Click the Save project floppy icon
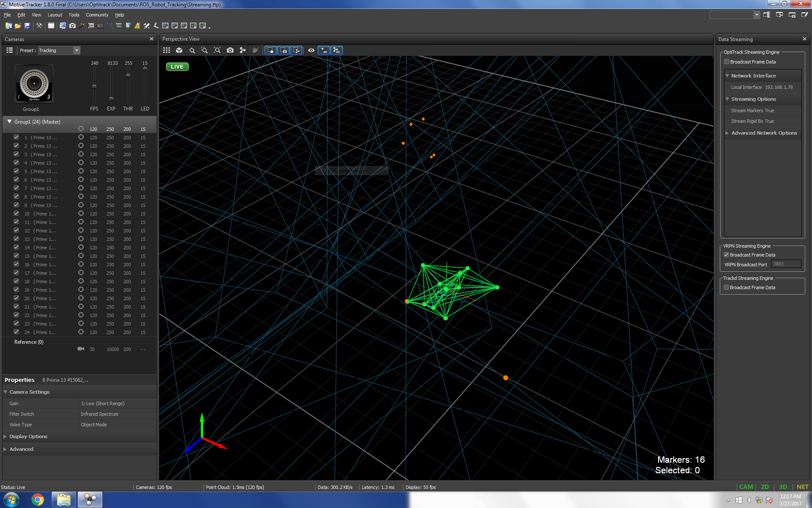Image resolution: width=812 pixels, height=508 pixels. (x=27, y=26)
